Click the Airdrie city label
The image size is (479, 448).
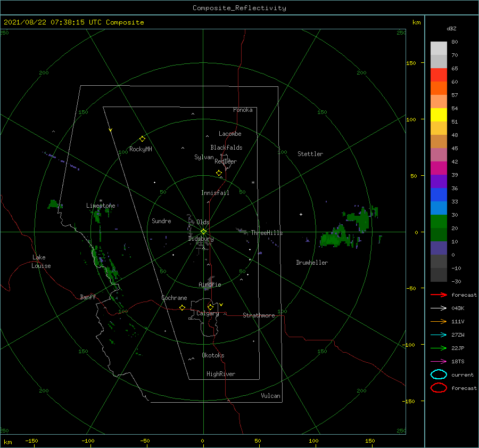point(210,284)
